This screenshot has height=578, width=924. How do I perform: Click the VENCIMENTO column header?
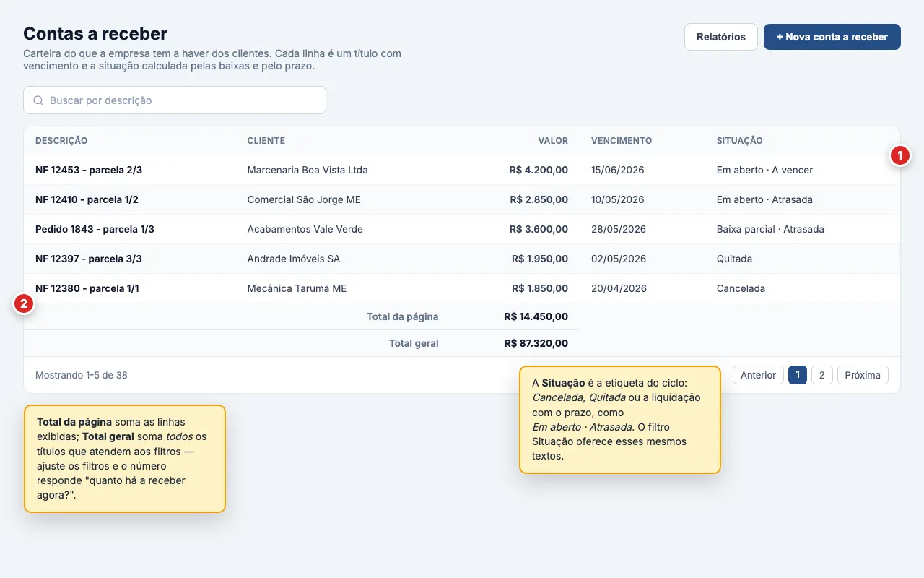622,141
